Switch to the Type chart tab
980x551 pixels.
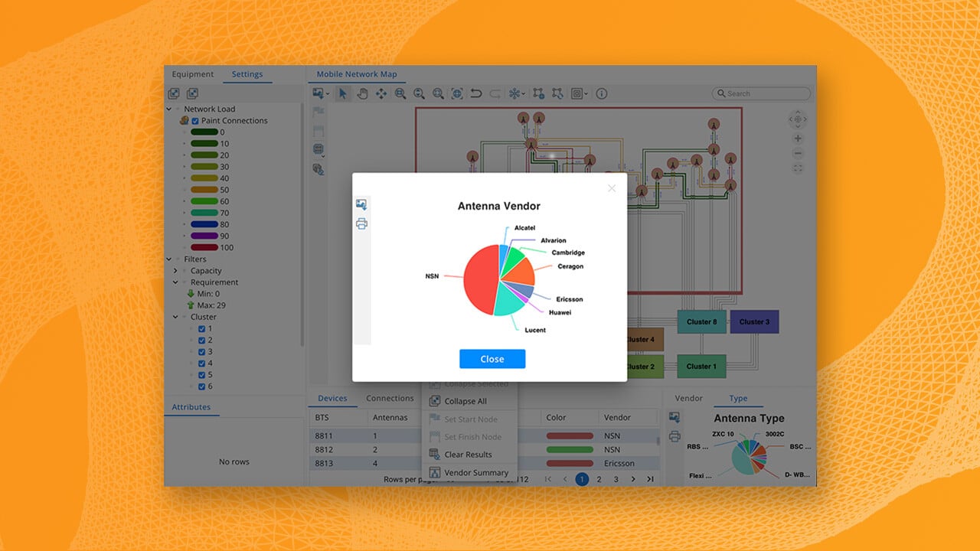738,398
